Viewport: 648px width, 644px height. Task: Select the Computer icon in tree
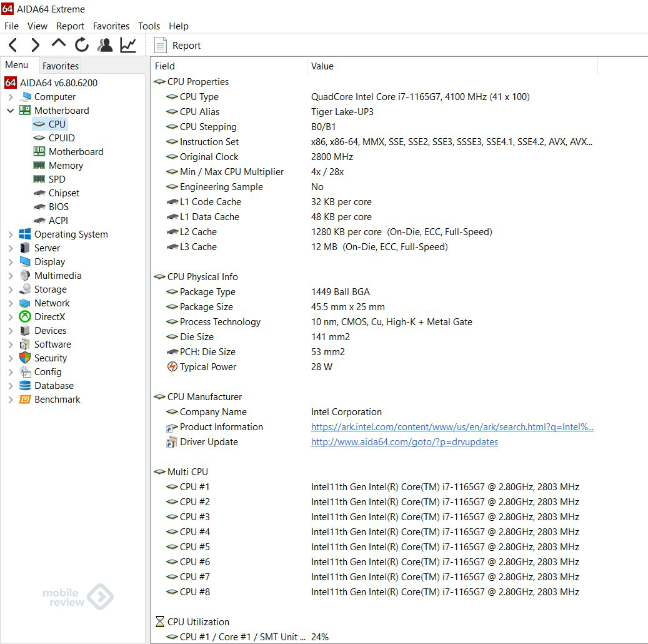26,96
